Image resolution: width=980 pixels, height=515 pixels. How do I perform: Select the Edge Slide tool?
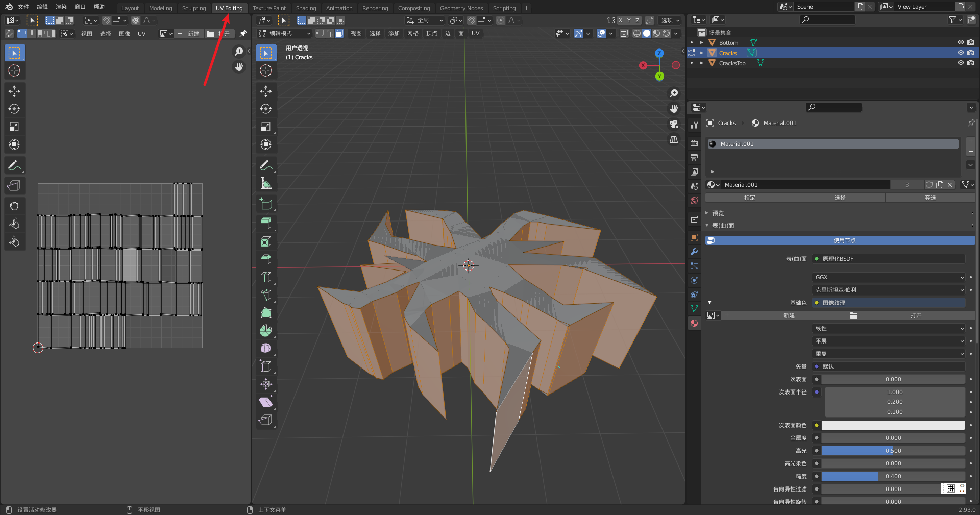click(266, 366)
